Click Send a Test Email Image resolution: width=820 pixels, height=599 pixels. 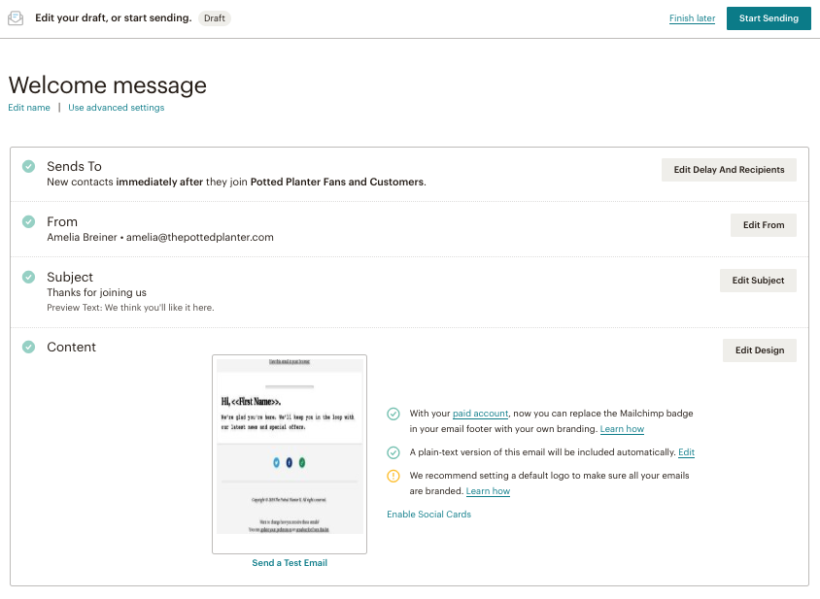click(289, 562)
